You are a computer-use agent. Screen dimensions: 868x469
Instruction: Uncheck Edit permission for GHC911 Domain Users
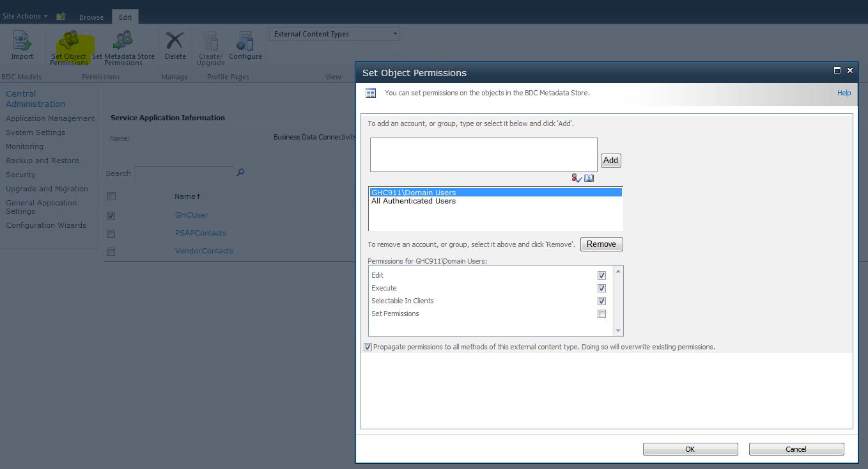coord(601,275)
